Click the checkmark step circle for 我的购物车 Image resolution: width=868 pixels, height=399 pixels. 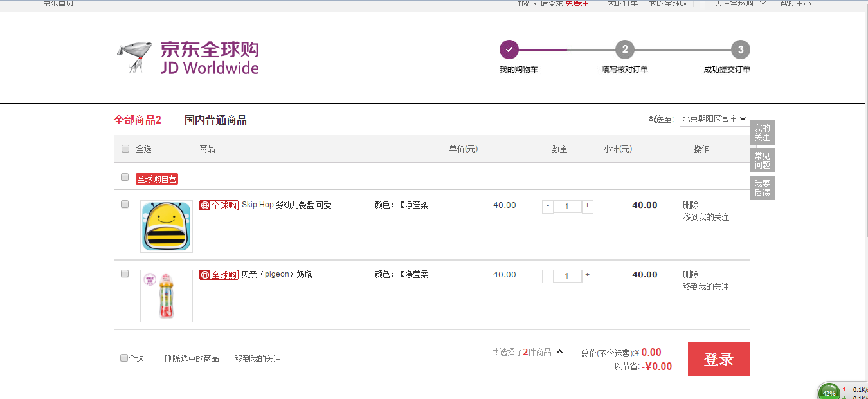509,50
